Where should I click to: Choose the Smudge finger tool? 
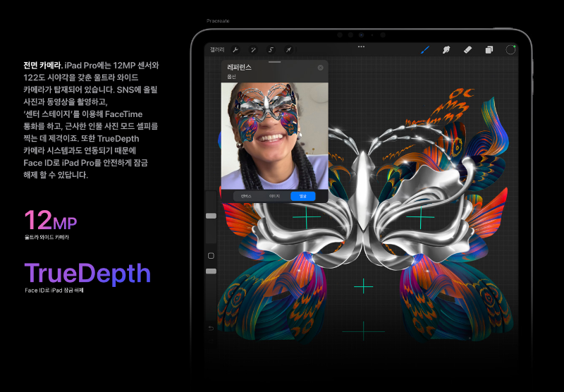tap(446, 49)
